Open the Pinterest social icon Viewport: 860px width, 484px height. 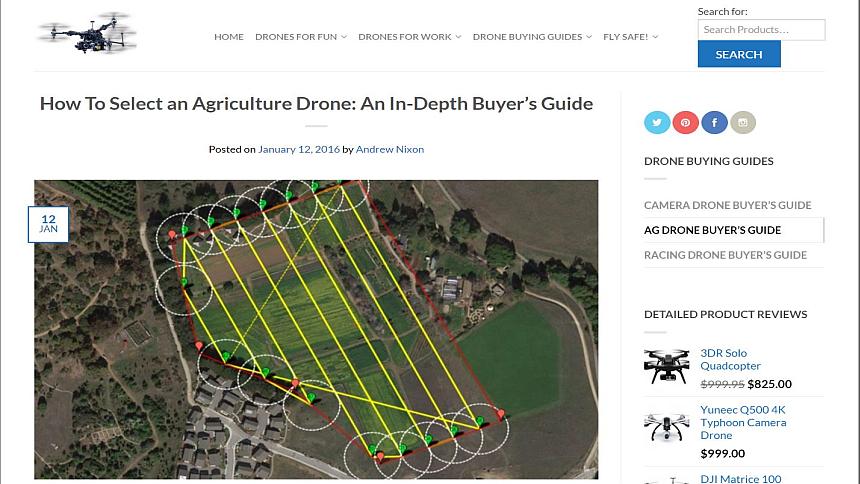pos(686,122)
